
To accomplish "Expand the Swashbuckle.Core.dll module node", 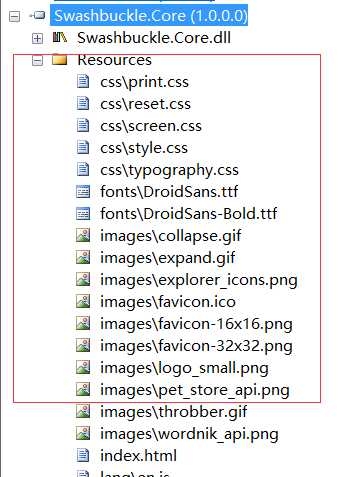I will 37,38.
